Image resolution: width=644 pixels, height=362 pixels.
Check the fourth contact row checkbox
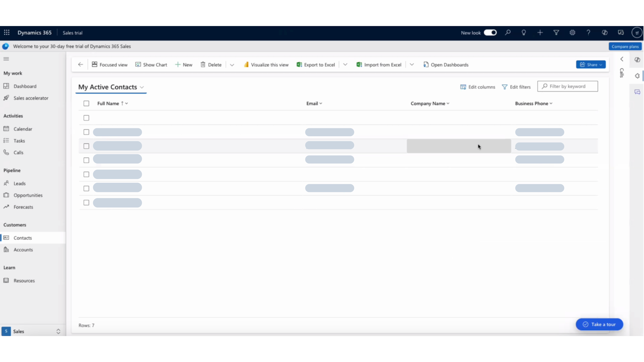click(x=86, y=160)
